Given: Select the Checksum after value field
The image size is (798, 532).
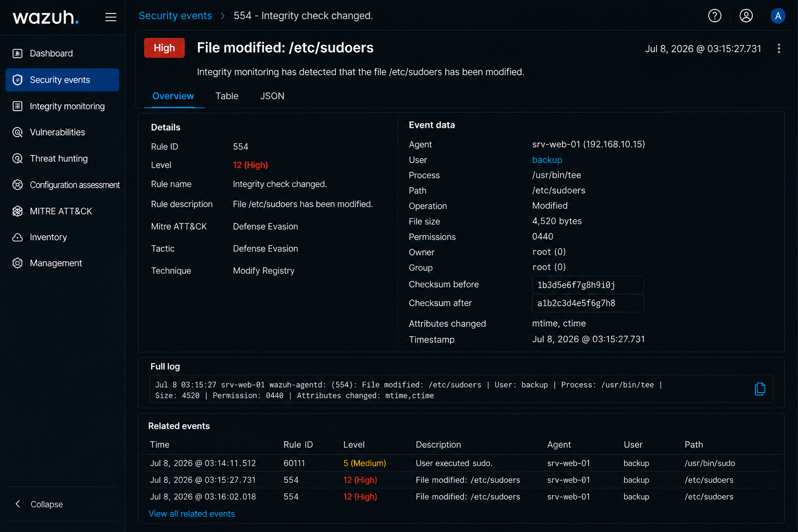Looking at the screenshot, I should (x=588, y=303).
